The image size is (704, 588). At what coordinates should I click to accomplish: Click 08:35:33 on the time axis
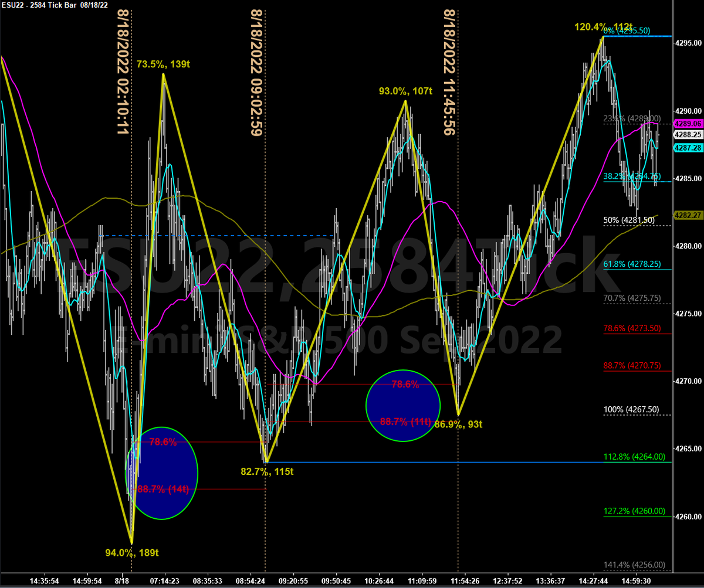(208, 581)
